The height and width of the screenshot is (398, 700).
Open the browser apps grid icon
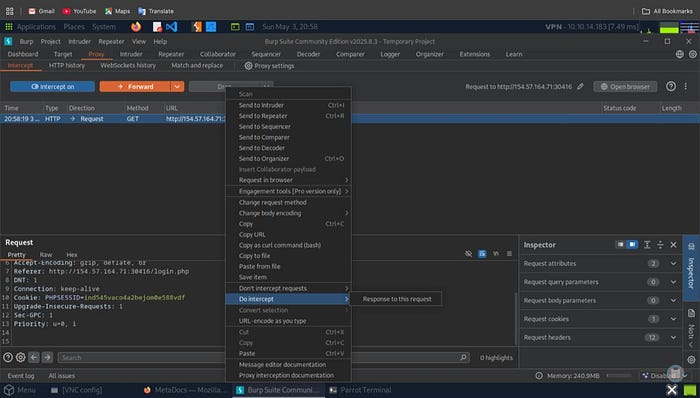coord(9,11)
